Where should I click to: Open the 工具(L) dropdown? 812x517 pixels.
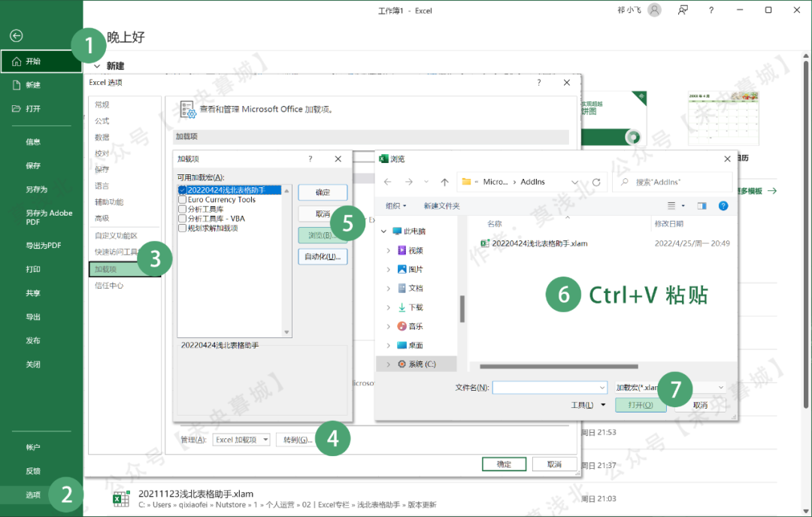click(588, 405)
